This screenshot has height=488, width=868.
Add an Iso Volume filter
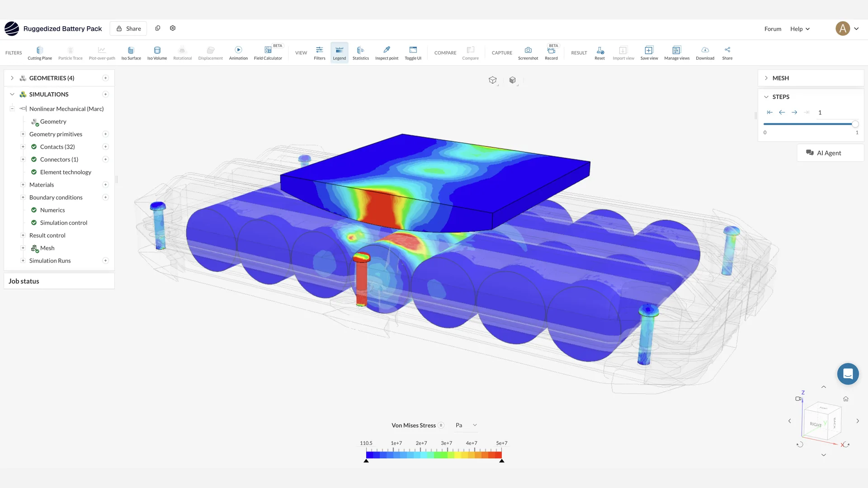(x=157, y=53)
